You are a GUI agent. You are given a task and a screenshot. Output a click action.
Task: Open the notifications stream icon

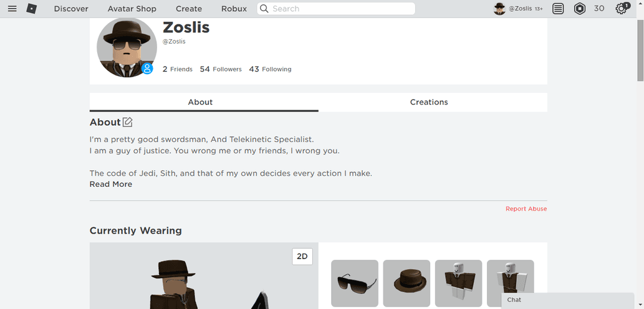[x=558, y=9]
